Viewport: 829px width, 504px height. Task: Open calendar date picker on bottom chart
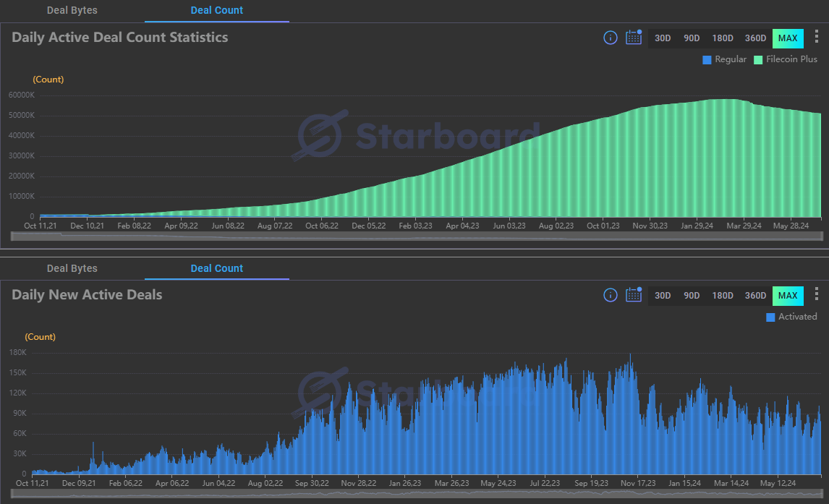click(634, 295)
